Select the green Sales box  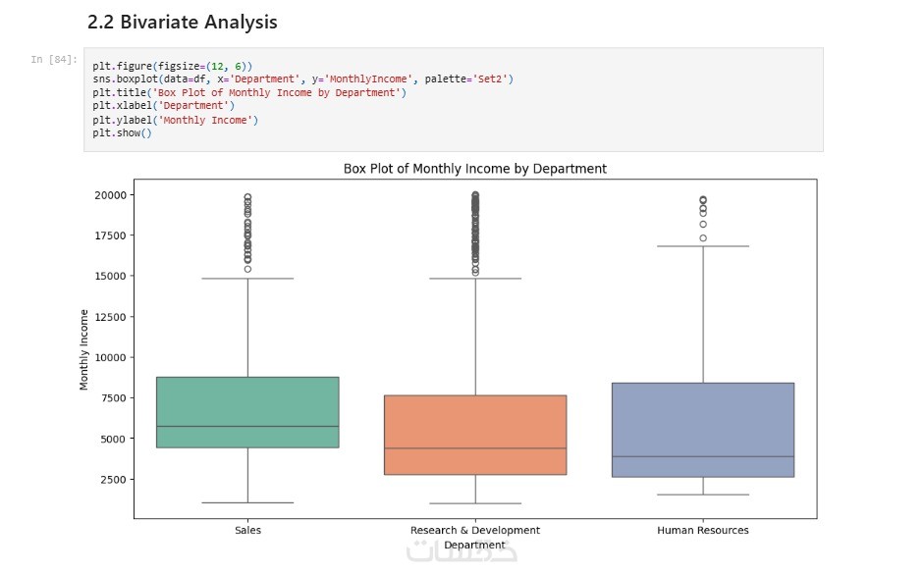(x=247, y=412)
